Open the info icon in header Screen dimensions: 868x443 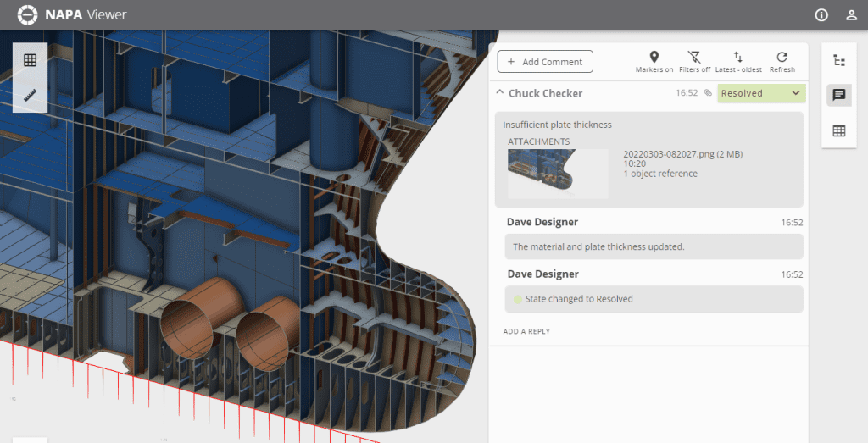821,15
